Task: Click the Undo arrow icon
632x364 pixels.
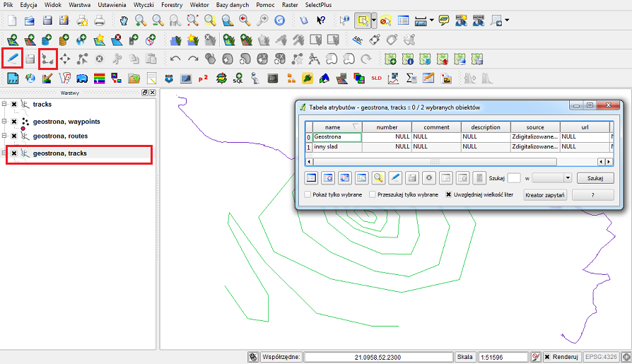Action: pyautogui.click(x=175, y=59)
